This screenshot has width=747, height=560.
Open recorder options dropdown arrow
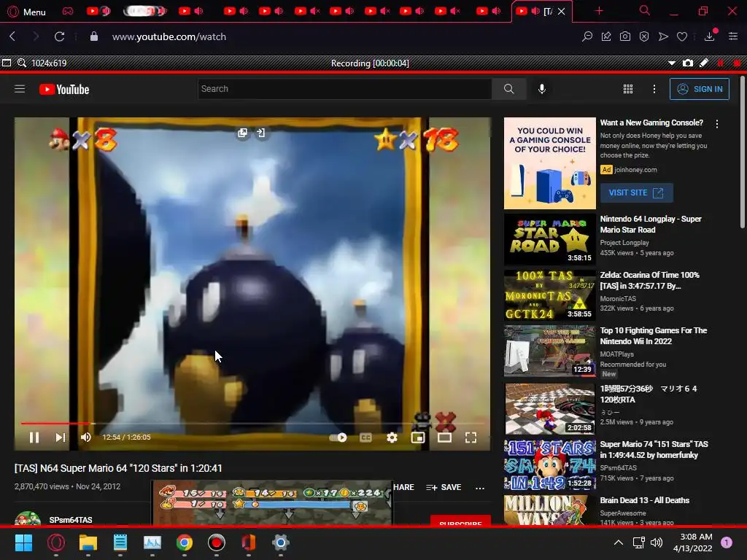[672, 63]
